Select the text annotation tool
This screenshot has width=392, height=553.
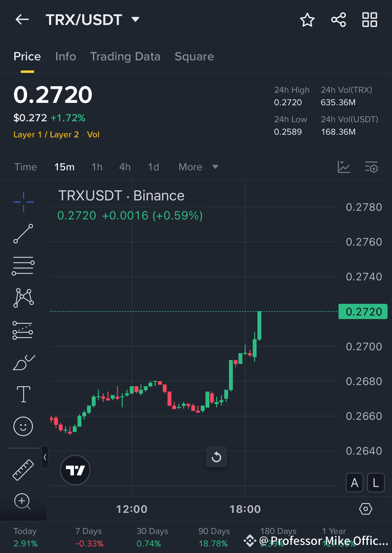point(23,394)
